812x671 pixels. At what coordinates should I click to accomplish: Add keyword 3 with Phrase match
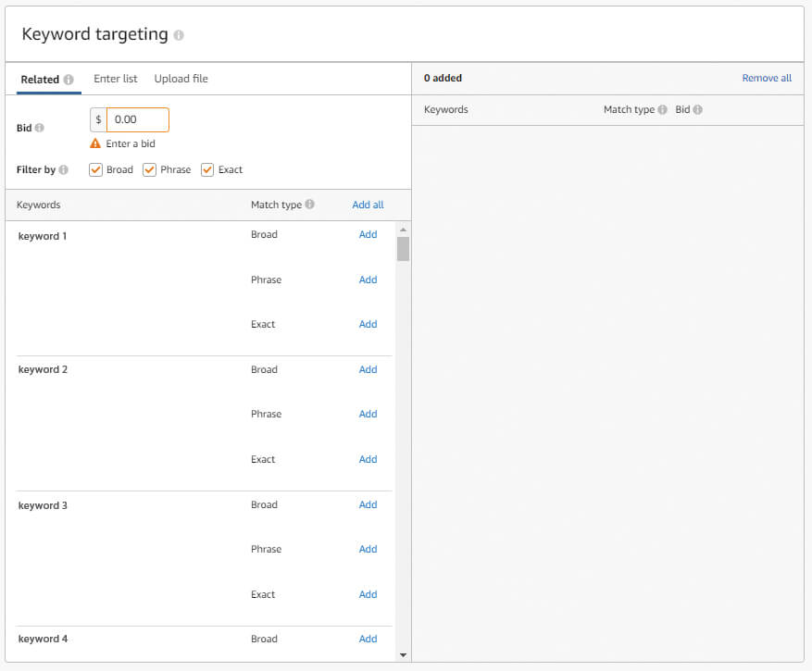click(x=369, y=550)
